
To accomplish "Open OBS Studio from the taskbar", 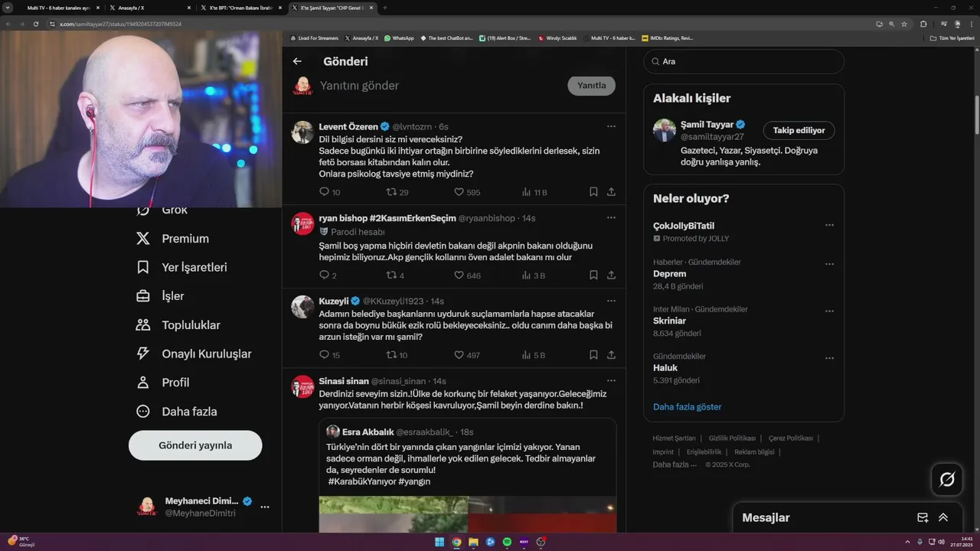I will [x=541, y=542].
